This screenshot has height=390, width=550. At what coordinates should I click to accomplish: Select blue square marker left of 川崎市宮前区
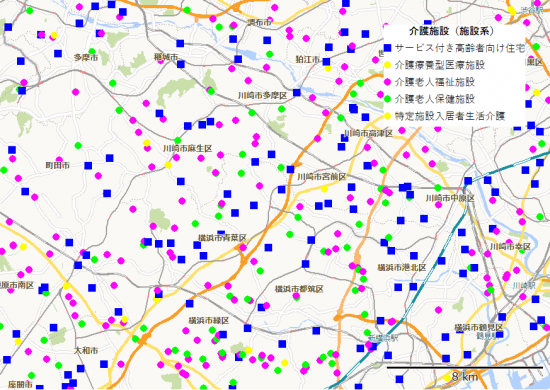[290, 169]
